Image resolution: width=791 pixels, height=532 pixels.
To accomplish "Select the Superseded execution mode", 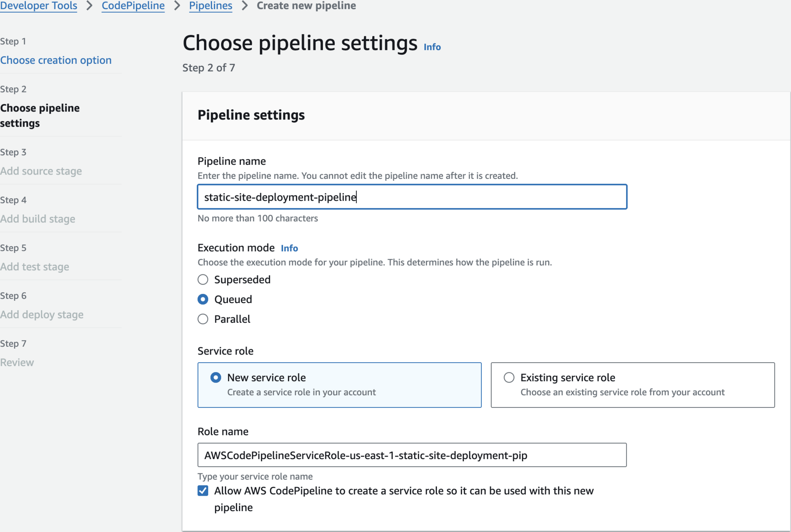I will coord(203,279).
